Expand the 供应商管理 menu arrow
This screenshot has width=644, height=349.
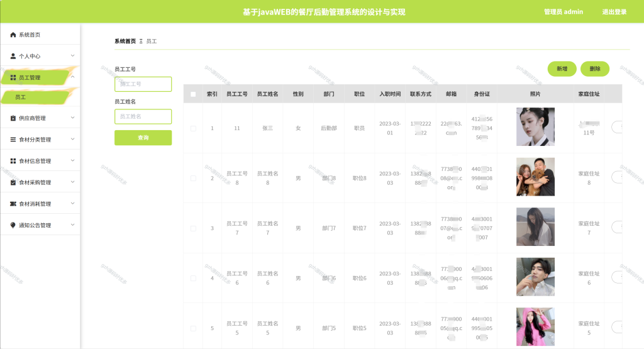73,118
